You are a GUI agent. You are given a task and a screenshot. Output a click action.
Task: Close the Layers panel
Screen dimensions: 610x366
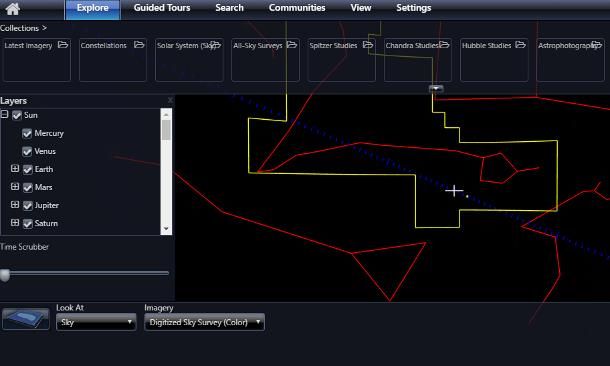170,100
